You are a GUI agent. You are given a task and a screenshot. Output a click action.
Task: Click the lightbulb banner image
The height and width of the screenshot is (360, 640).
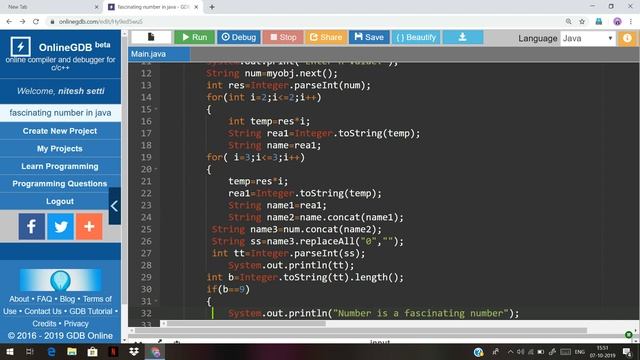coord(60,280)
